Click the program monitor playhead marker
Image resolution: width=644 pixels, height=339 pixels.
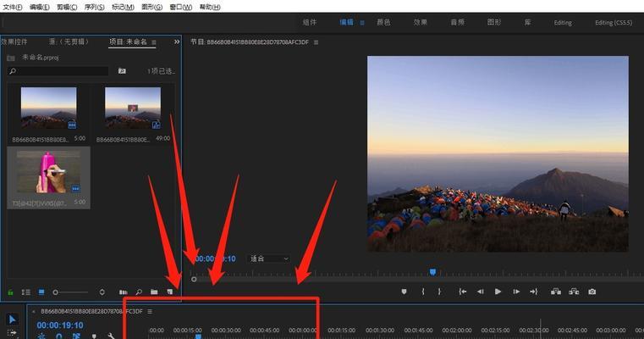432,272
